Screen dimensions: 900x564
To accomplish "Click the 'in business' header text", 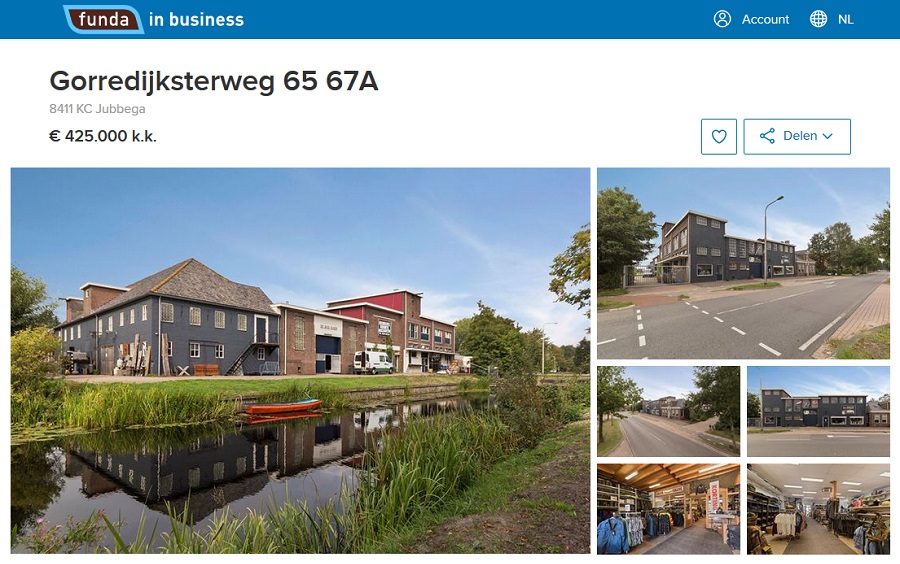I will [x=196, y=20].
